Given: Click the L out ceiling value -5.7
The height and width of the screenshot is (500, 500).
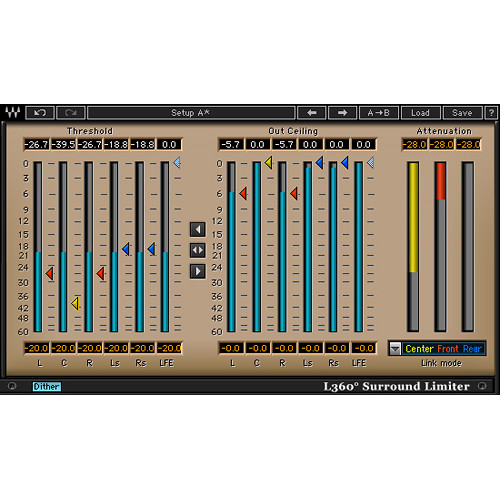Looking at the screenshot, I should pos(231,144).
